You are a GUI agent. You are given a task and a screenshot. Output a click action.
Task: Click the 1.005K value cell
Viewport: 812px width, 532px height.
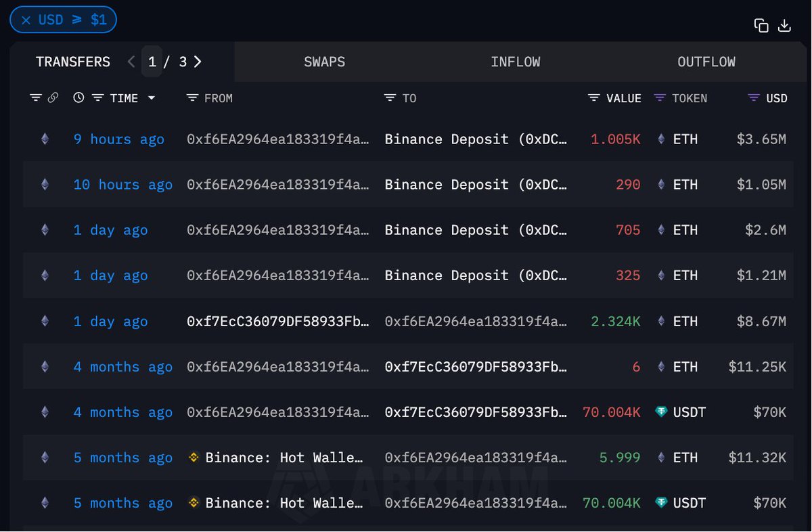(x=616, y=139)
